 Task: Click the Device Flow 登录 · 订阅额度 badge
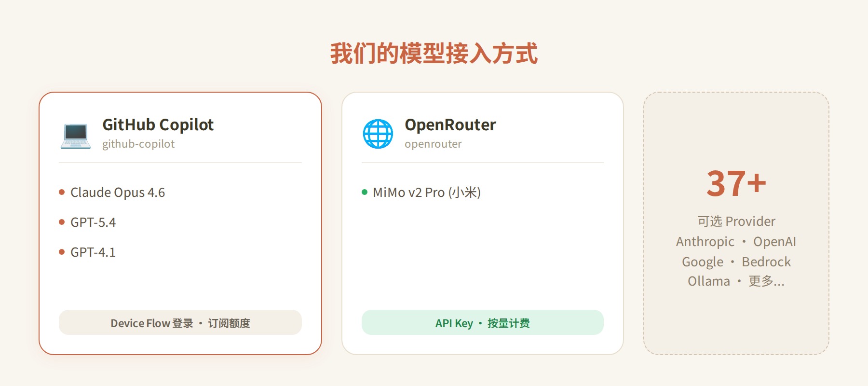[180, 323]
